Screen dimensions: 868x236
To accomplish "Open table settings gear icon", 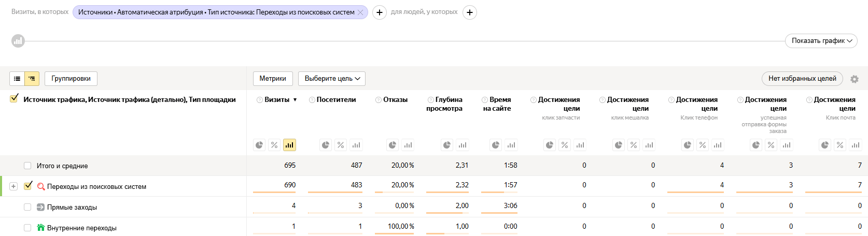I will [855, 79].
